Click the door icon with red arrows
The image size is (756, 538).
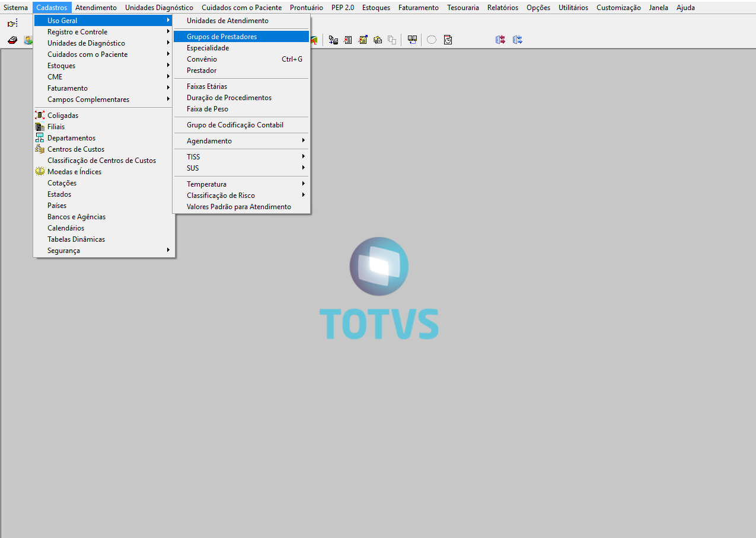tap(500, 40)
